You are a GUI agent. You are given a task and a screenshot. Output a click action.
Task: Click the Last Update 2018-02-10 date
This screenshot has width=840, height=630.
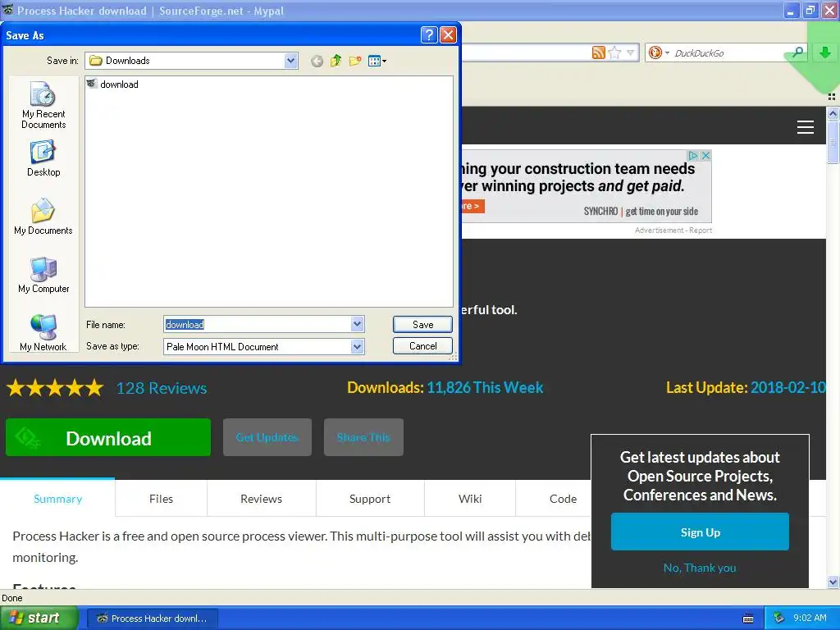point(787,388)
